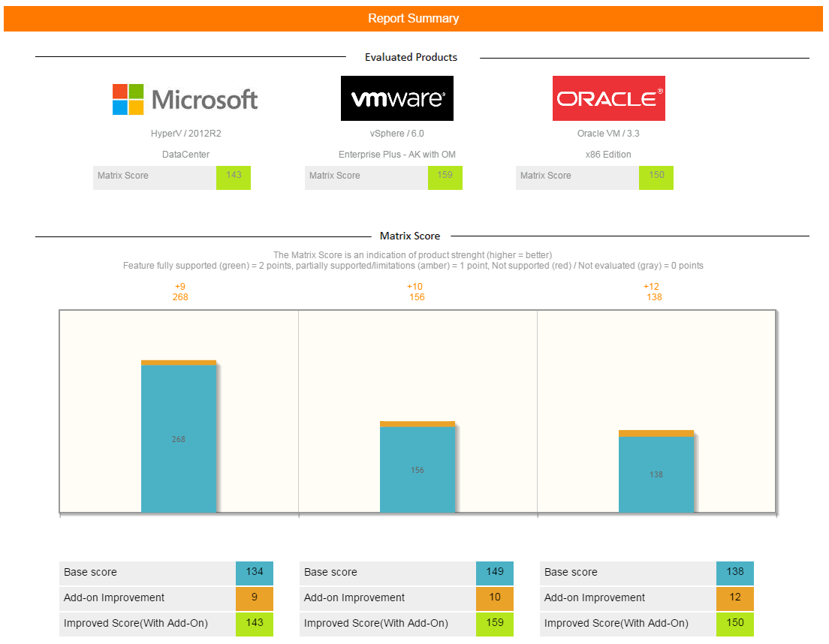This screenshot has height=644, width=829.
Task: Select the blue 149 Base score cell
Action: [495, 573]
